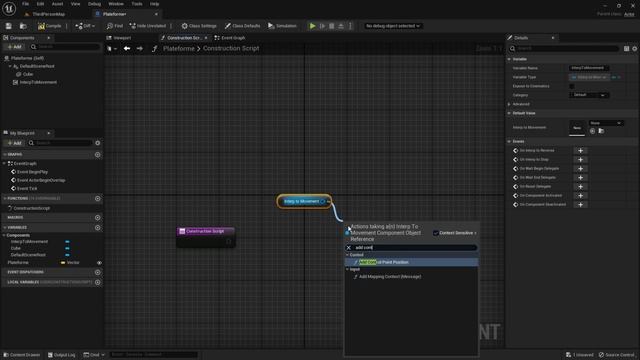Screen dimensions: 640x360
Task: Select the Cube component
Action: coord(28,74)
